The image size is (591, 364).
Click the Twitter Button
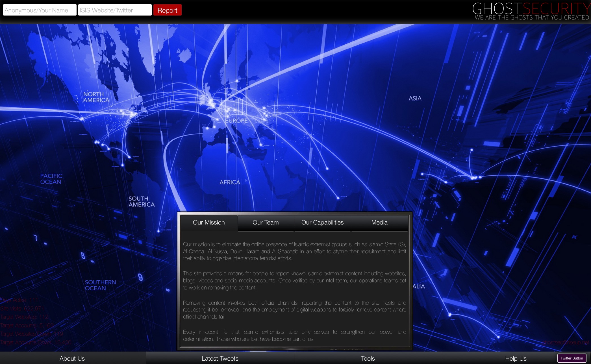pyautogui.click(x=572, y=358)
